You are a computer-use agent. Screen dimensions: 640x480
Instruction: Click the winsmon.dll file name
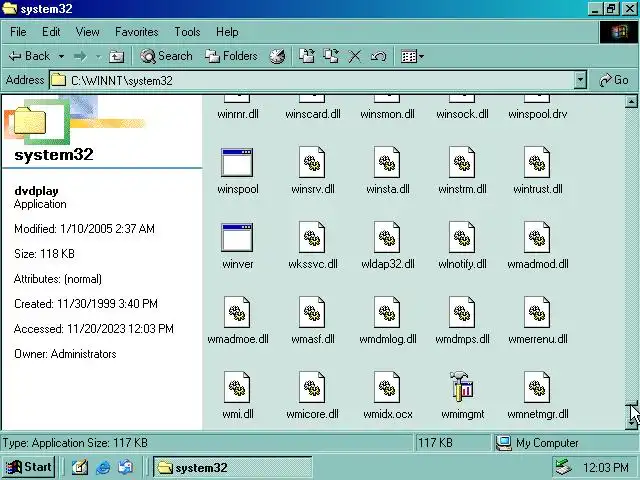click(x=387, y=114)
